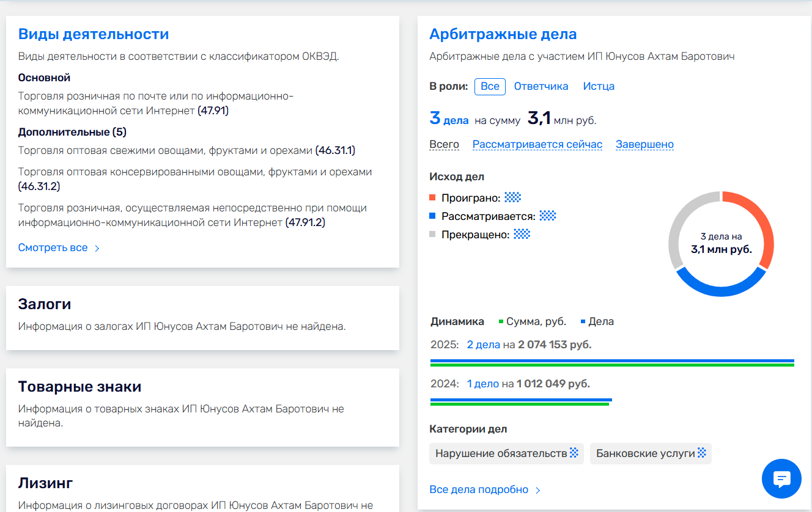Select the Все role filter
Viewport: 812px width, 512px height.
coord(490,86)
